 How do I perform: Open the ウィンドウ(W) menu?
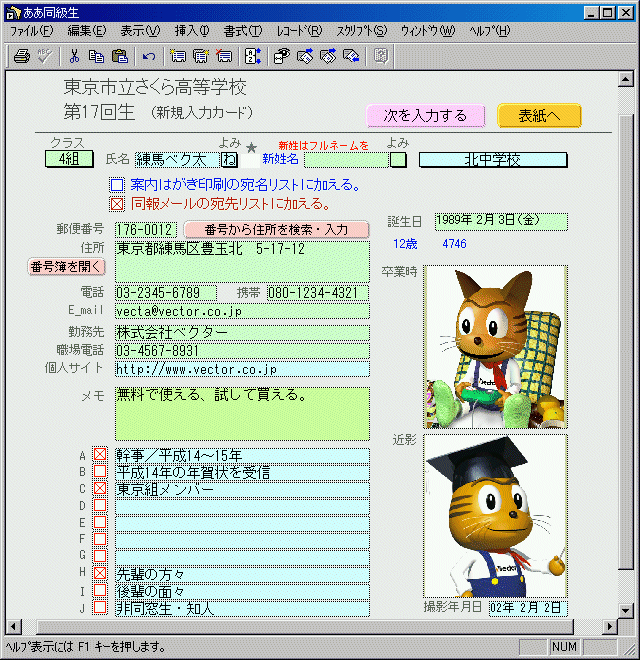click(x=428, y=31)
